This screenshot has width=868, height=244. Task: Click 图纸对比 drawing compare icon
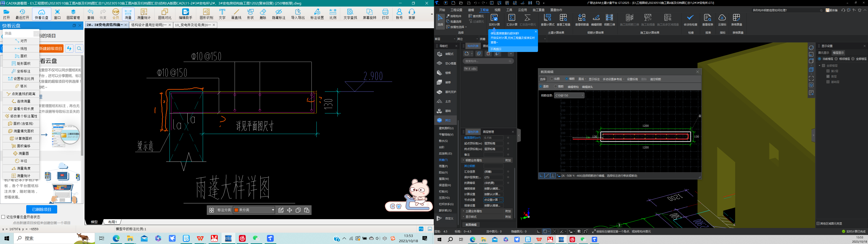coord(165,14)
